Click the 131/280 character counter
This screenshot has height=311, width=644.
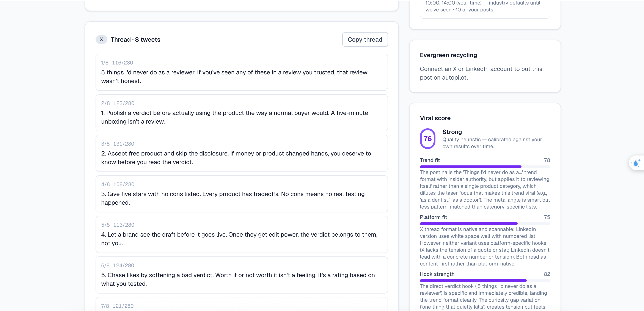[x=124, y=144]
